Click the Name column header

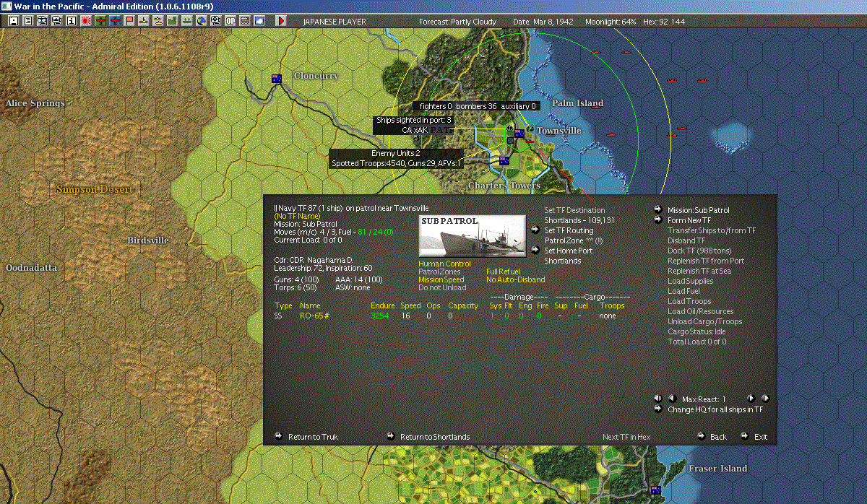(310, 305)
